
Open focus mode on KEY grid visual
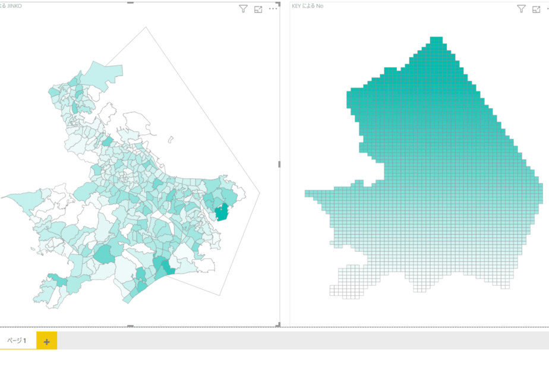click(x=536, y=10)
